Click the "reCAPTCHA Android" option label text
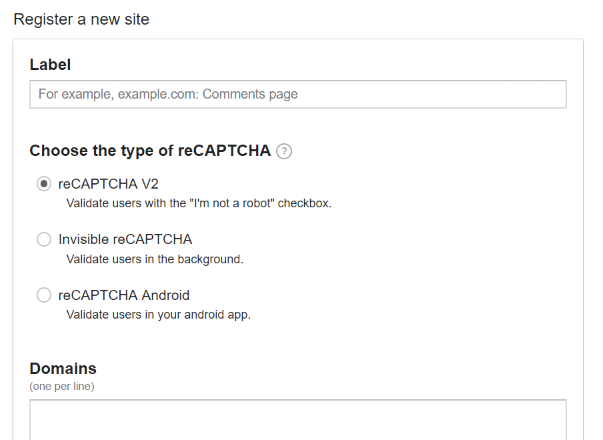The image size is (603, 440). pos(123,296)
